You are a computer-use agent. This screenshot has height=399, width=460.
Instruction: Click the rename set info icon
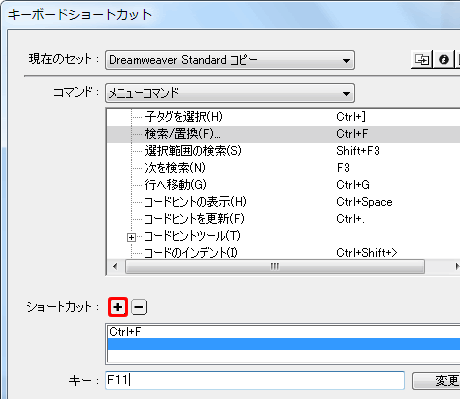(x=444, y=60)
